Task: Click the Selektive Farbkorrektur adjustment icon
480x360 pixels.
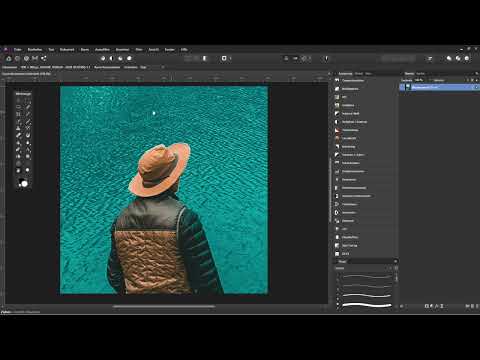Action: 337,196
